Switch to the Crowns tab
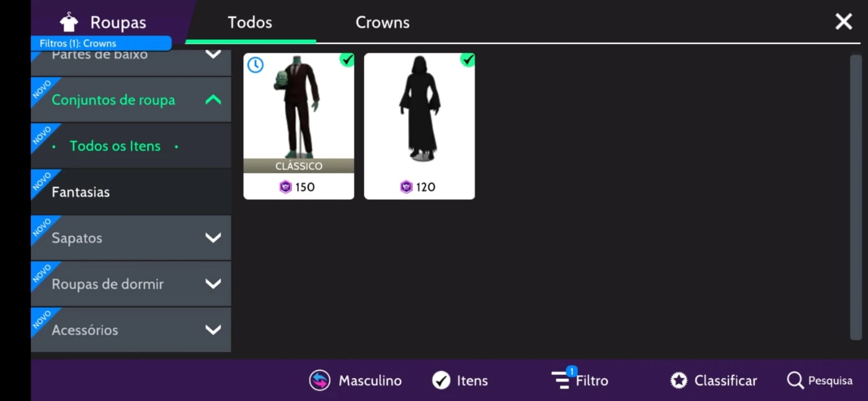Screen dimensions: 868x401 pos(383,22)
